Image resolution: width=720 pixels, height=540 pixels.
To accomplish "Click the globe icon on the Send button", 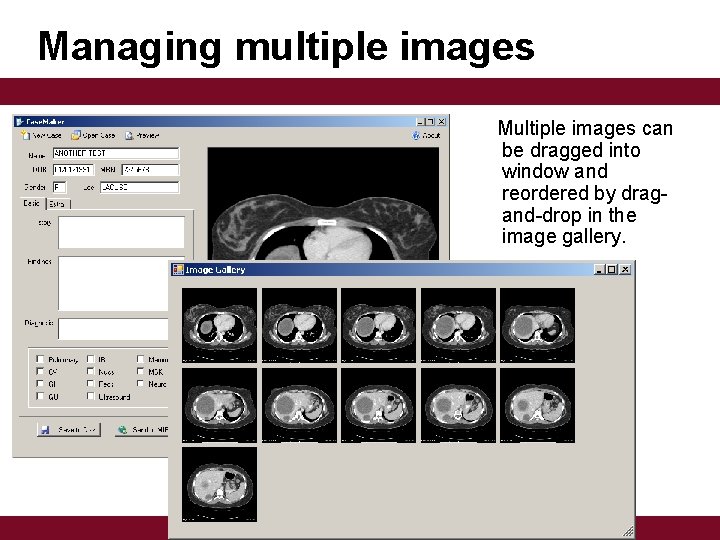I will (x=123, y=430).
